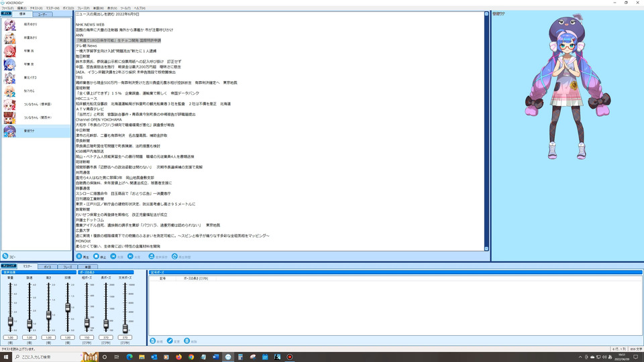Click the 抑揚 intonation slider handle

coord(68,308)
